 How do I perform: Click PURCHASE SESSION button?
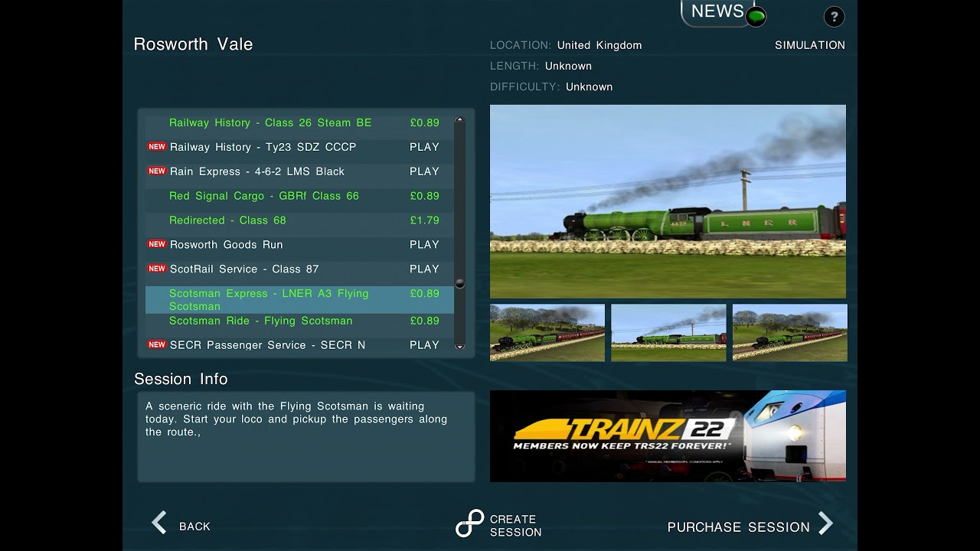pos(739,527)
